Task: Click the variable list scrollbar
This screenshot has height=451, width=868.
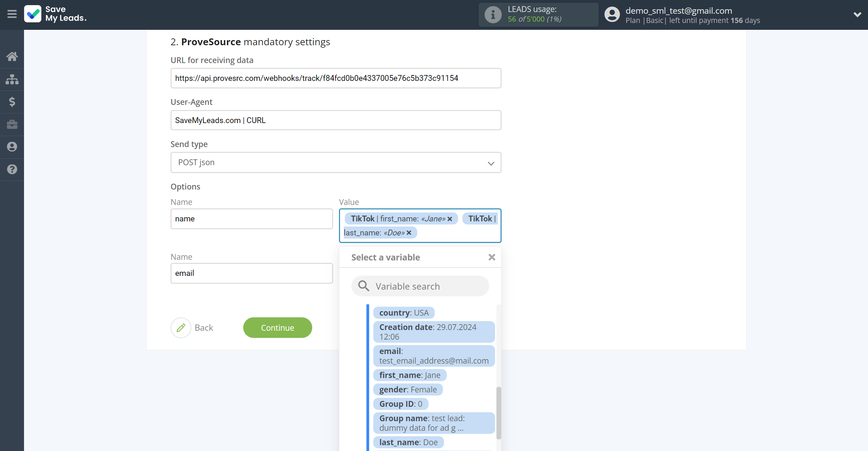Action: [498, 413]
